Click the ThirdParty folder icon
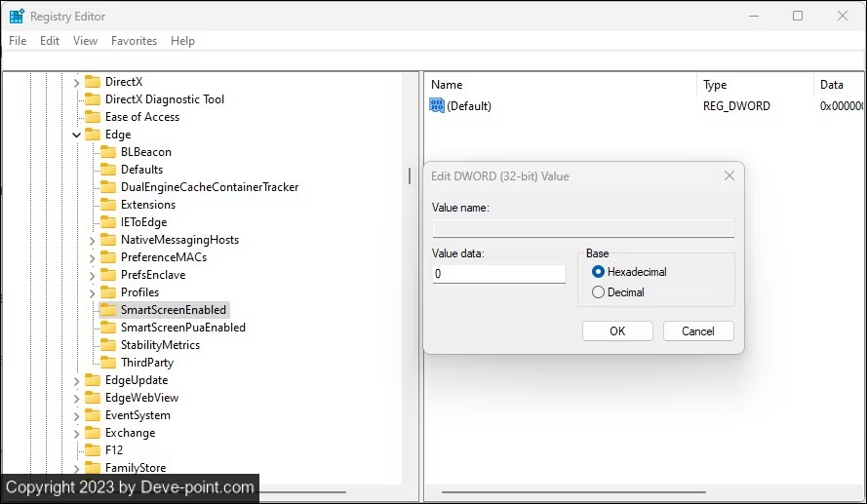Image resolution: width=867 pixels, height=504 pixels. point(108,363)
